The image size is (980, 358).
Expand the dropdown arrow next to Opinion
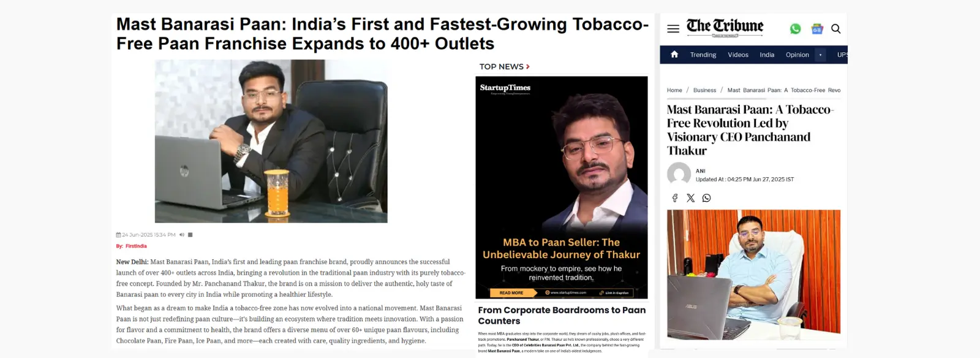[821, 55]
